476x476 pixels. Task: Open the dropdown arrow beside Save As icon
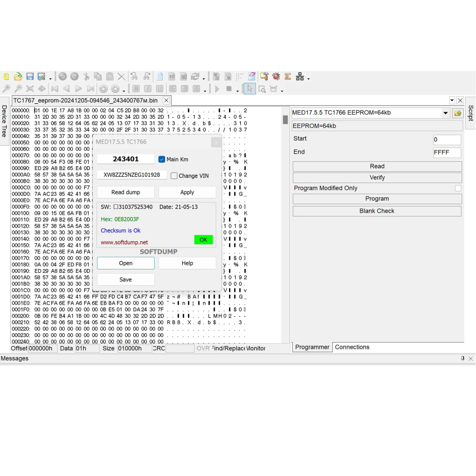pos(50,79)
